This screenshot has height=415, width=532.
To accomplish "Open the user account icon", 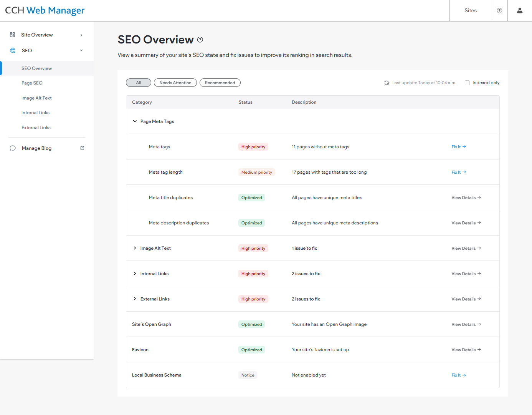I will (520, 11).
